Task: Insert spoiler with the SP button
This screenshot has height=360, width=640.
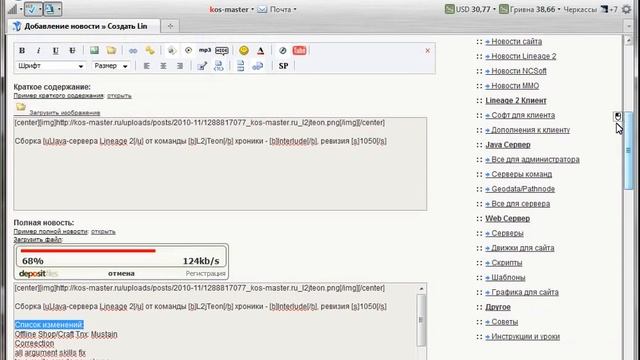Action: 283,66
